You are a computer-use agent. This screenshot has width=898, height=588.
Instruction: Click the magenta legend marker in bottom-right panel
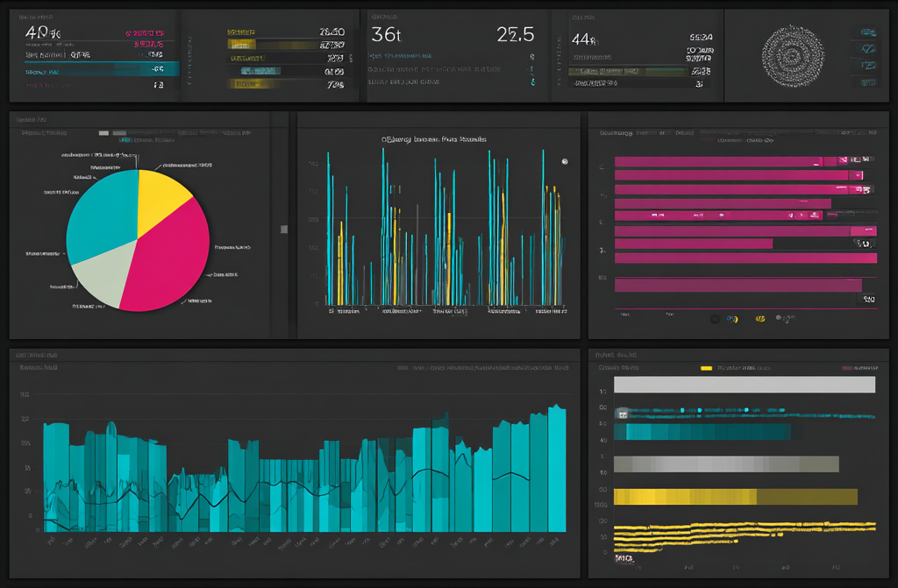847,369
